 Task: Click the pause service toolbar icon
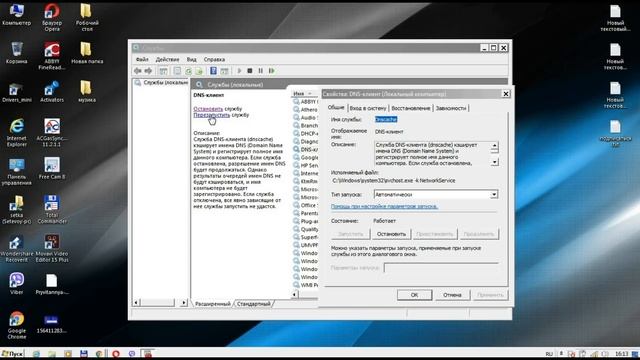tap(260, 71)
